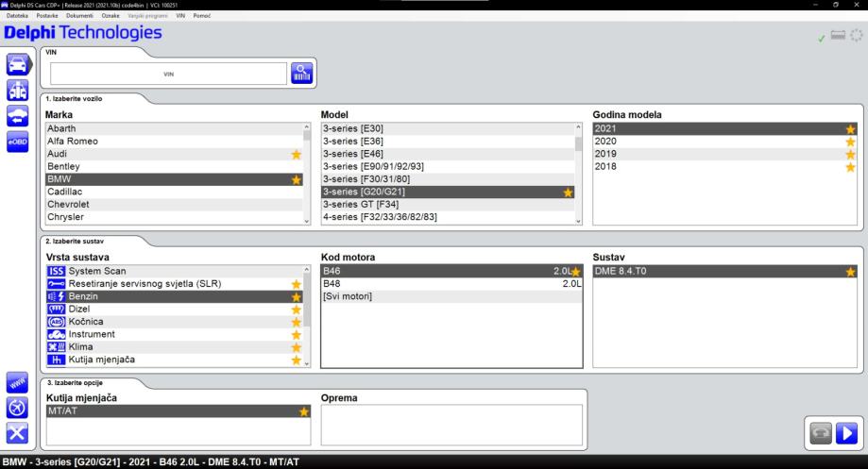Viewport: 868px width, 469px height.
Task: Toggle favorite star for year 2018
Action: coord(851,167)
